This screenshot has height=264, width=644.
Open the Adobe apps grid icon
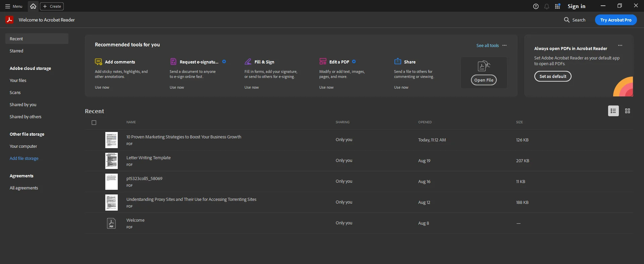557,6
